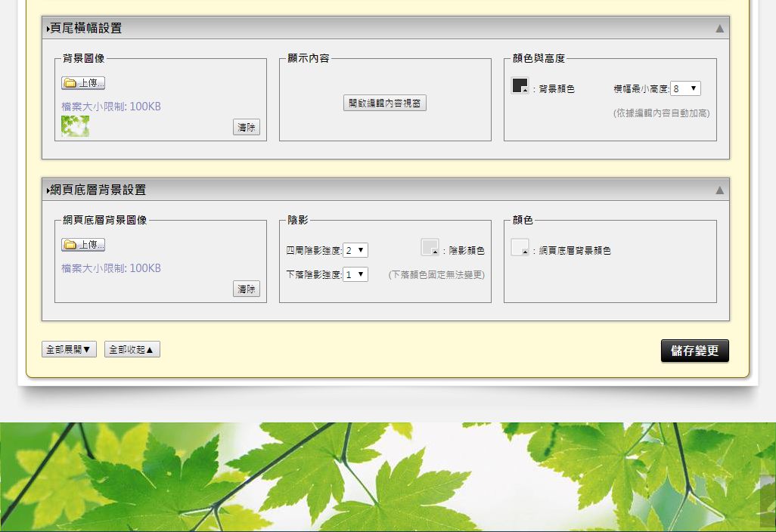Open the 四周陰影強度 dropdown
776x532 pixels.
355,250
